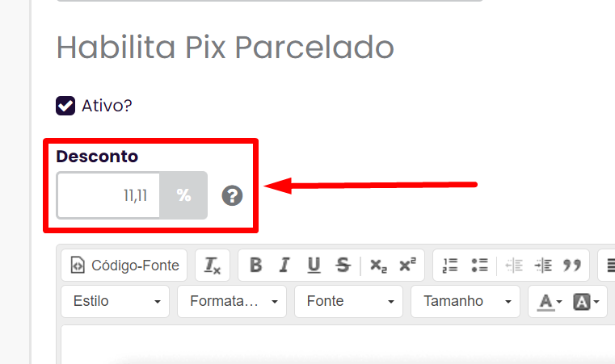Insert a block quote
This screenshot has width=615, height=364.
coord(572,266)
